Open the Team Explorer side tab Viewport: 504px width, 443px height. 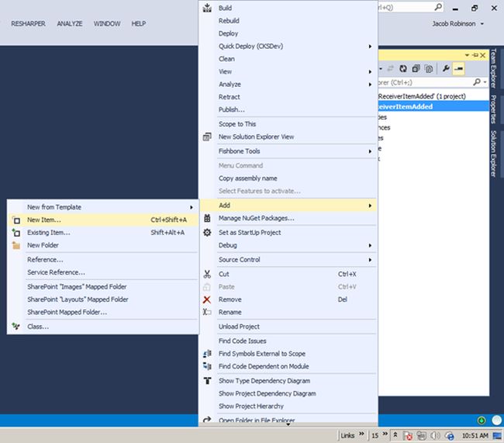pos(494,68)
